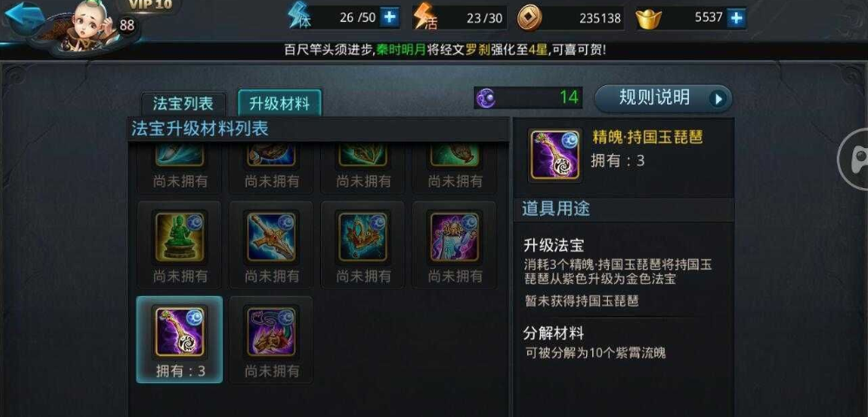Select the golden sword material icon
The width and height of the screenshot is (868, 417).
point(271,237)
